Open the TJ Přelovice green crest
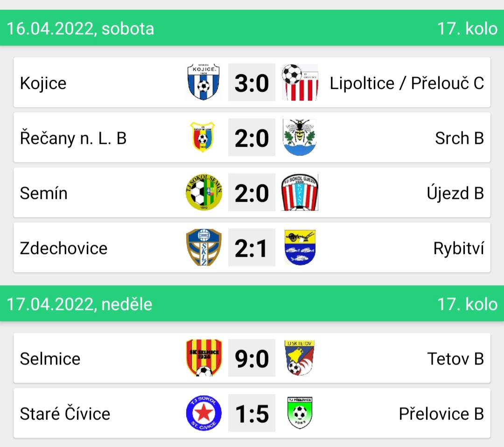The width and height of the screenshot is (504, 447). click(300, 413)
